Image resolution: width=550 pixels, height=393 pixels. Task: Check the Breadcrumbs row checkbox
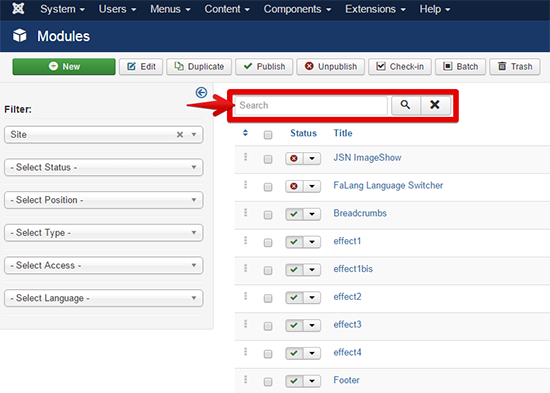pos(268,215)
